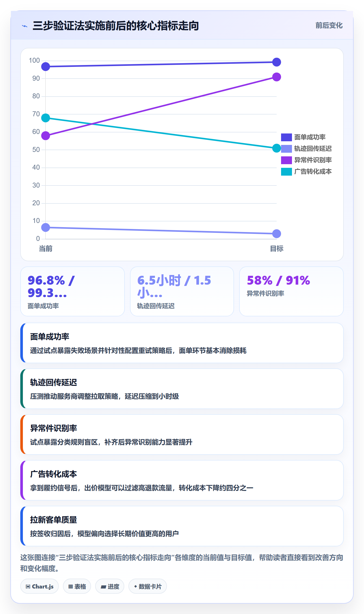Click the 进度 tag chip
This screenshot has height=614, width=364.
pos(110,586)
